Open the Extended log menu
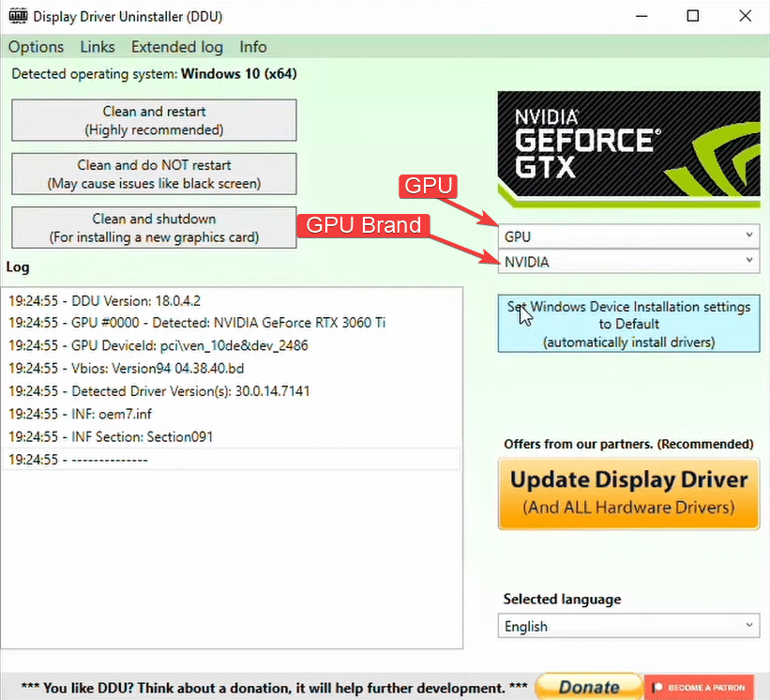This screenshot has width=770, height=700. tap(176, 47)
